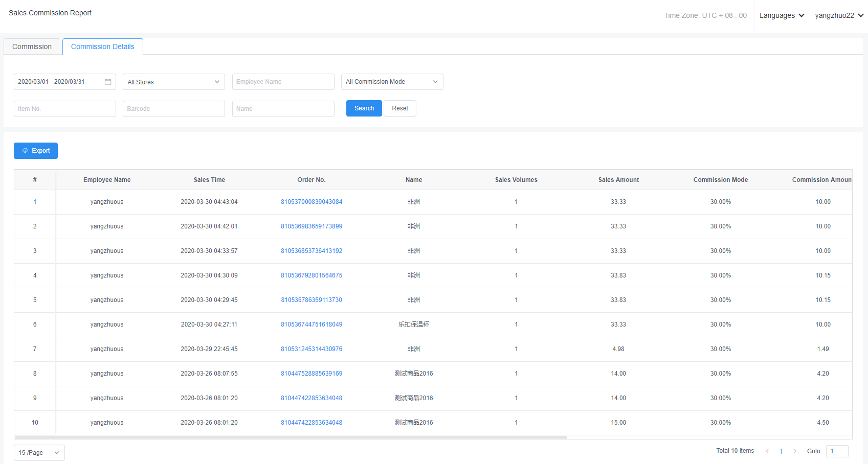Open order link 810531245314430976
Image resolution: width=868 pixels, height=464 pixels.
[311, 349]
